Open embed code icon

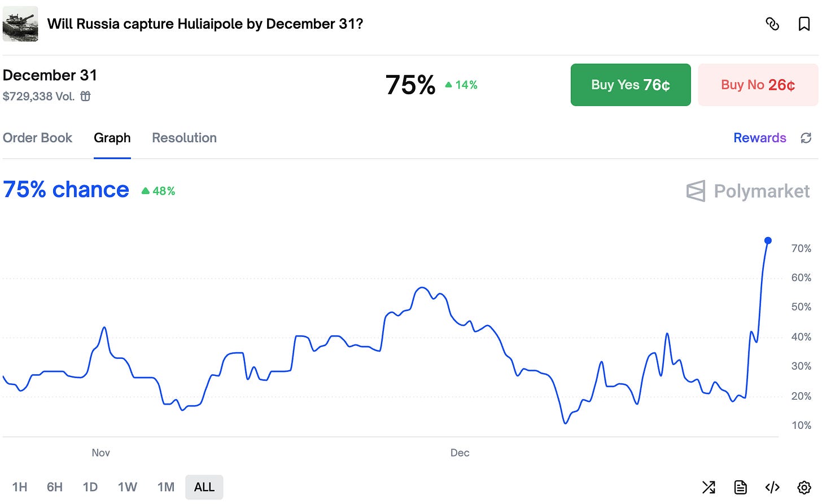[x=772, y=487]
